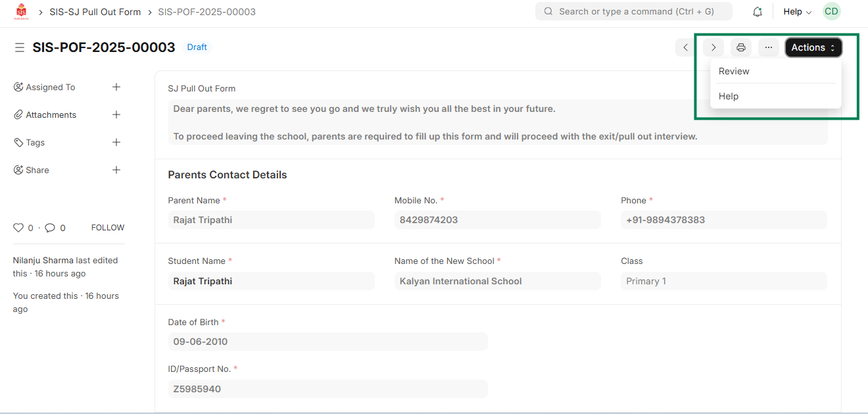868x414 pixels.
Task: Go to next document arrow
Action: pyautogui.click(x=713, y=47)
